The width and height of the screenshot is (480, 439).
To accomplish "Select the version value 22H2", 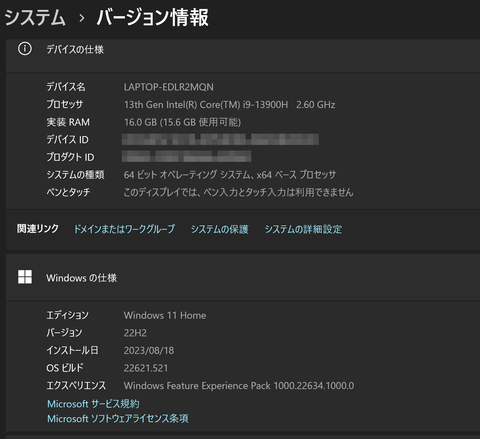I will pos(135,333).
